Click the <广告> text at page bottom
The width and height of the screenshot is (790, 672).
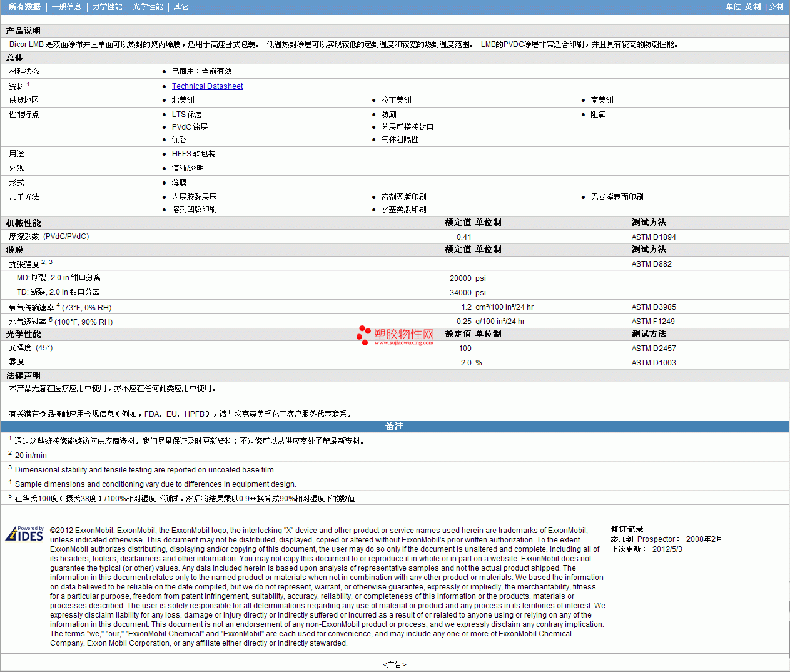coord(395,664)
